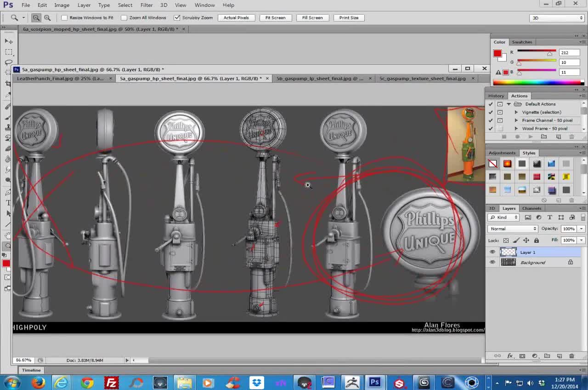Lock image pixels brush icon
This screenshot has height=390, width=588.
click(516, 240)
